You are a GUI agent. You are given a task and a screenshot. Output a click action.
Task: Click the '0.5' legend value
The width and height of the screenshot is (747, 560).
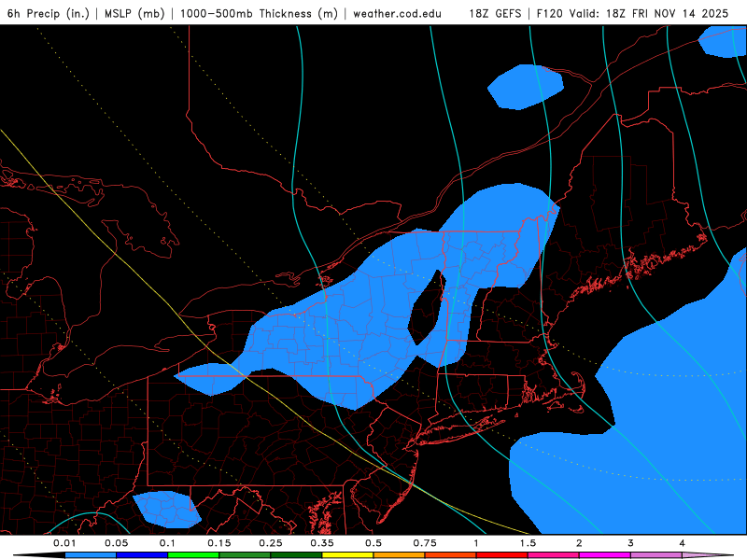[373, 543]
